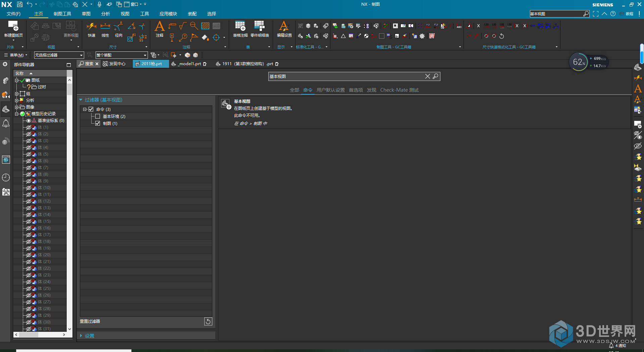Switch to the 制图工具 ribbon tab
Image resolution: width=644 pixels, height=352 pixels.
(x=62, y=14)
